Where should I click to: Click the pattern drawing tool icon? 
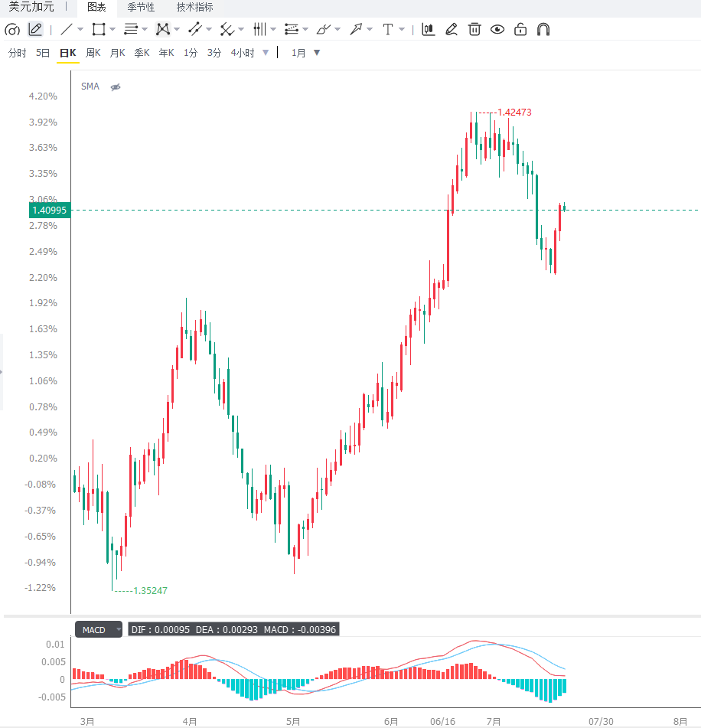(162, 30)
